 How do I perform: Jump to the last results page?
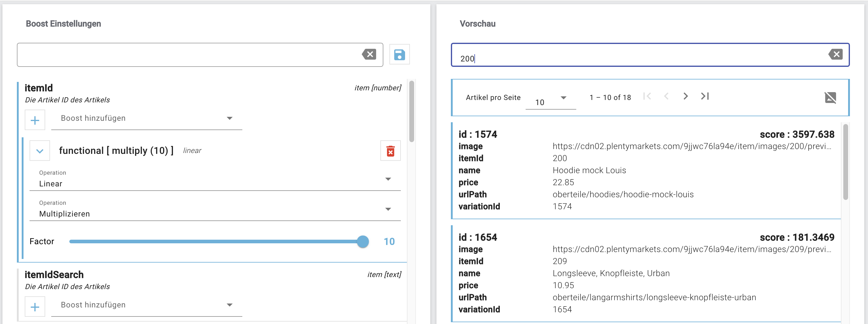[705, 96]
